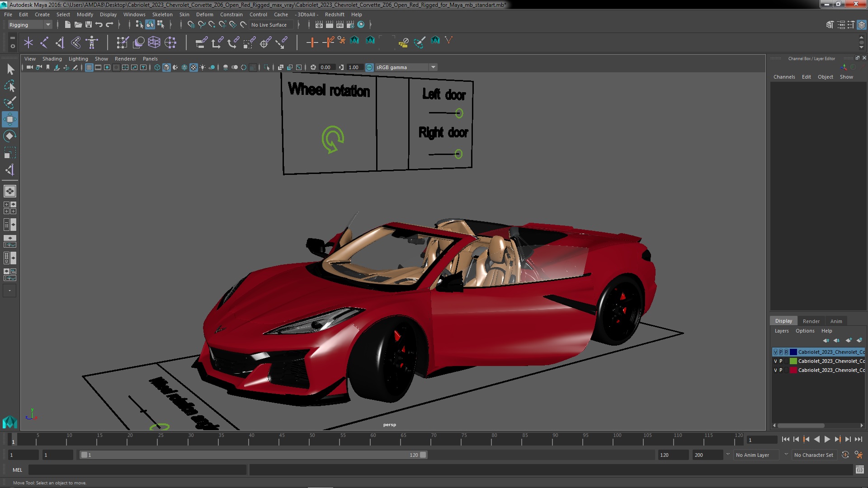This screenshot has height=488, width=868.
Task: Toggle reference R of the blue layer
Action: 786,352
